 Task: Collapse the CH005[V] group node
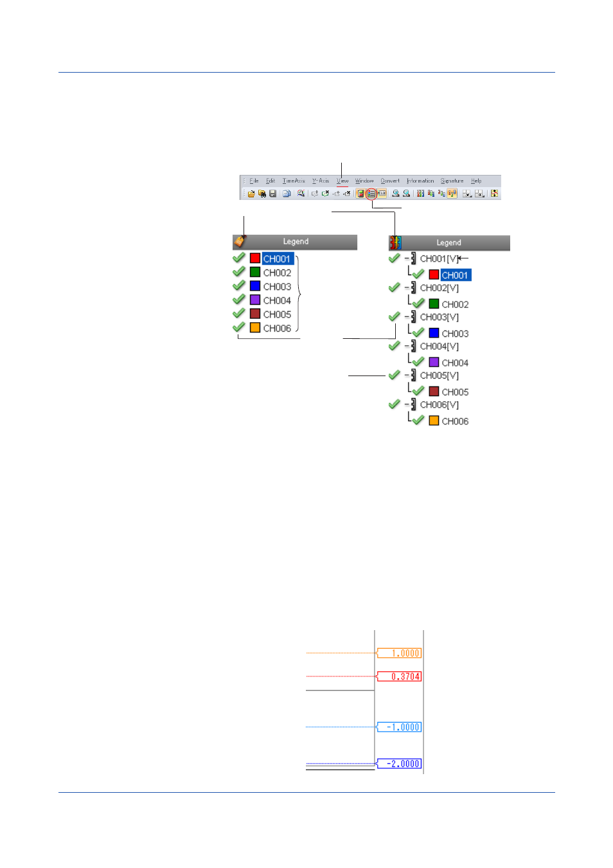pyautogui.click(x=407, y=375)
